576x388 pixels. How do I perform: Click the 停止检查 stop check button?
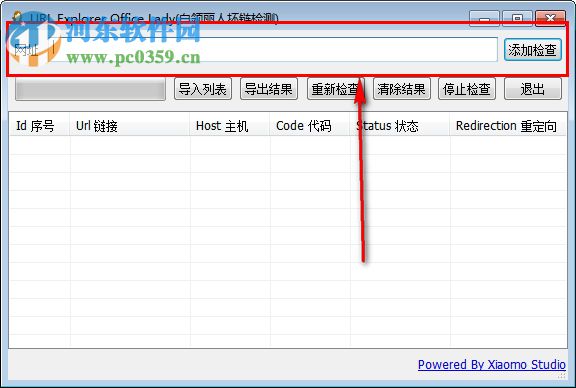pyautogui.click(x=467, y=89)
